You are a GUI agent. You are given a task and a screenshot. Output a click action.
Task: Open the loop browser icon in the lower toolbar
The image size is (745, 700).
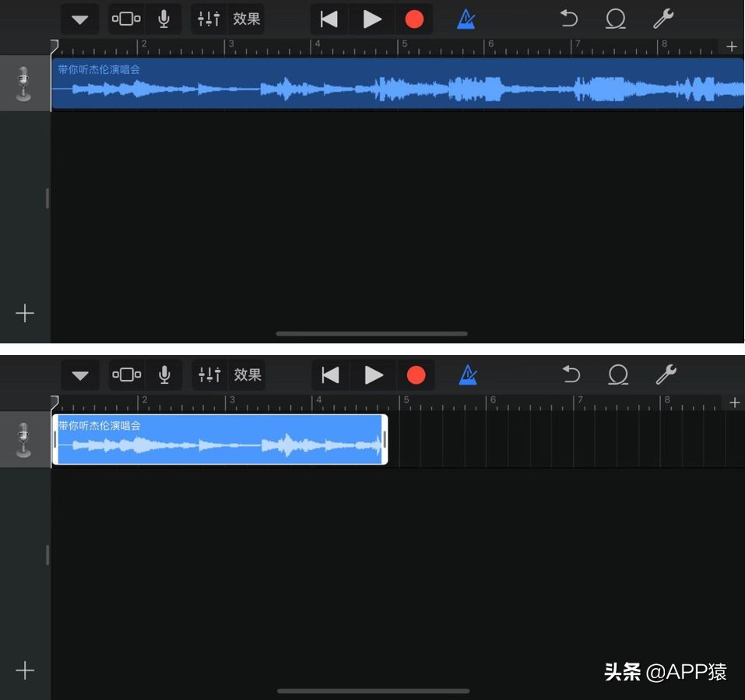point(618,375)
